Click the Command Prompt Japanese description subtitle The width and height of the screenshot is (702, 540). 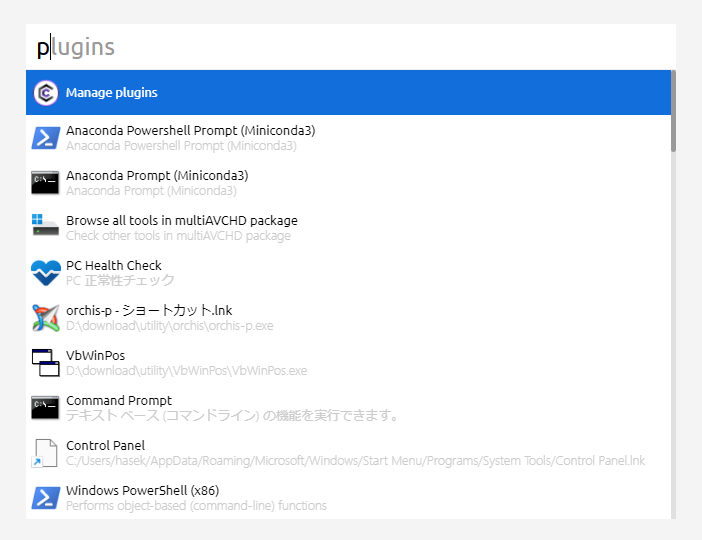(x=233, y=416)
